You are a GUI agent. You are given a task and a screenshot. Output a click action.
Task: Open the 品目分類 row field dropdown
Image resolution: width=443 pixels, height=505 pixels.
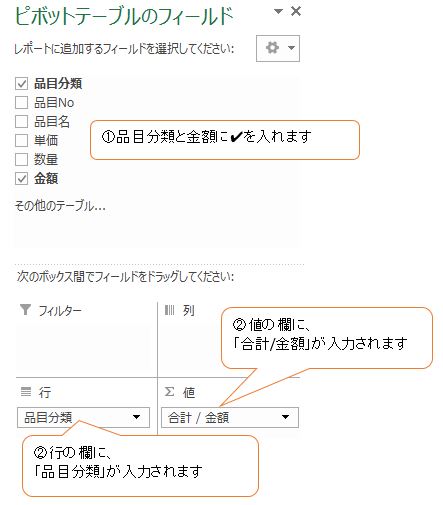pyautogui.click(x=136, y=417)
